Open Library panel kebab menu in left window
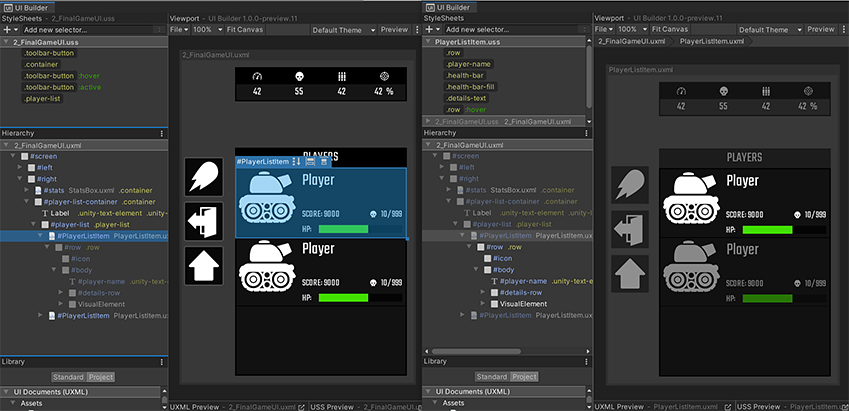Screen dimensions: 849x411 click(161, 362)
